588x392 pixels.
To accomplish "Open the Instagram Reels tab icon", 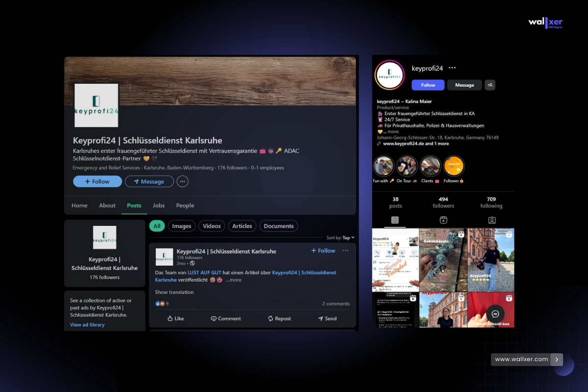I will tap(443, 220).
